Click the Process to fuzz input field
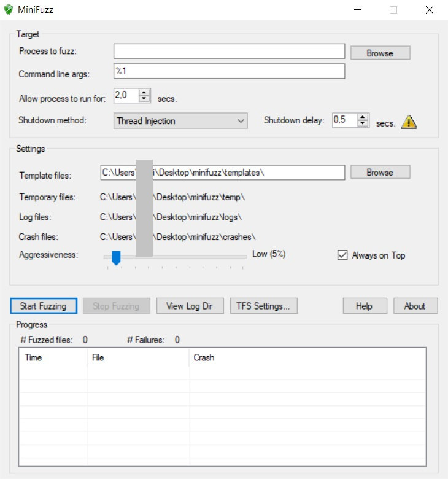 (230, 51)
